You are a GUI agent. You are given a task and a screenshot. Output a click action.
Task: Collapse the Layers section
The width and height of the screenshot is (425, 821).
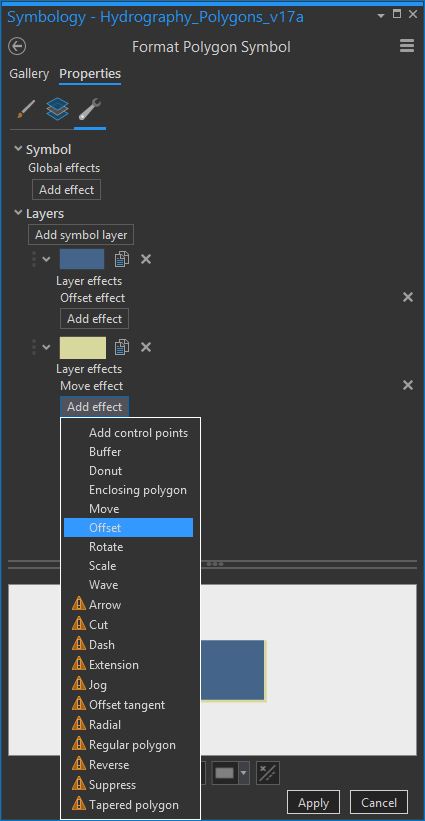(x=18, y=213)
